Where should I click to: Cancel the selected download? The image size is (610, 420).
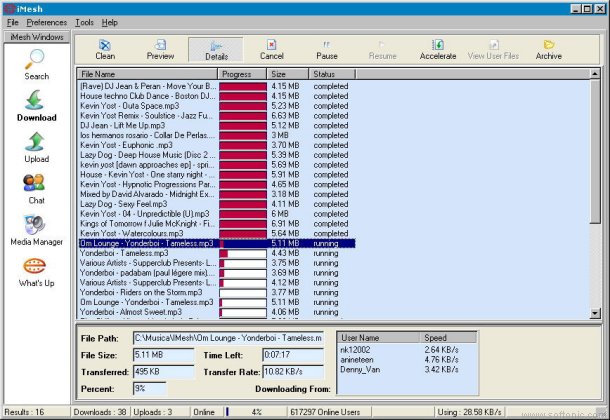(x=272, y=49)
